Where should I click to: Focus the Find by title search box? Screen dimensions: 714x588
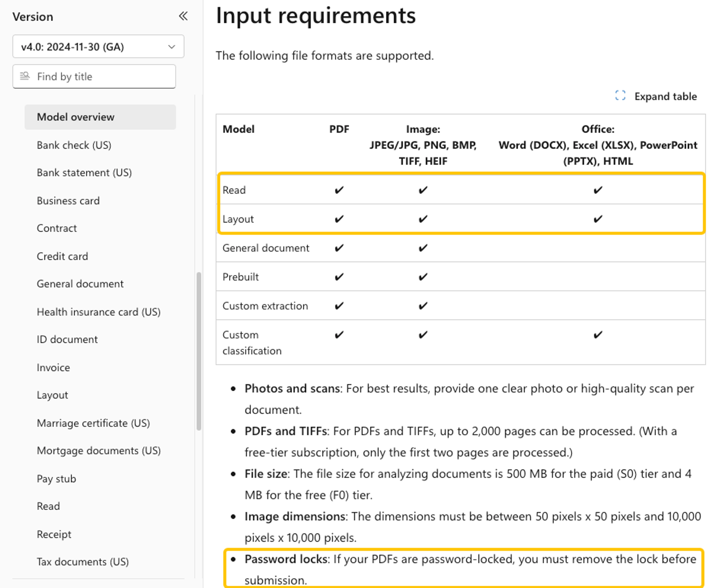(94, 76)
